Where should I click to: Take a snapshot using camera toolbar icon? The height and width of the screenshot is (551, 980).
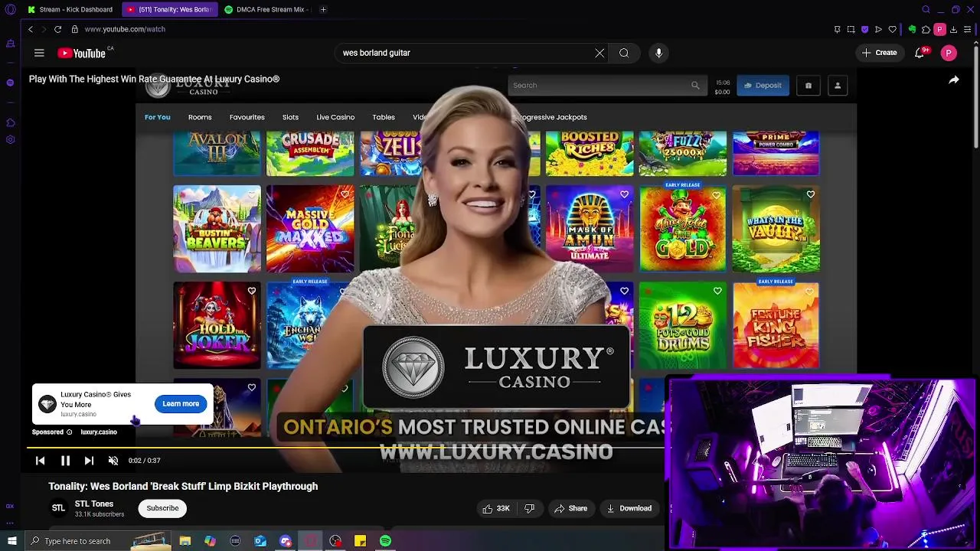[x=851, y=29]
